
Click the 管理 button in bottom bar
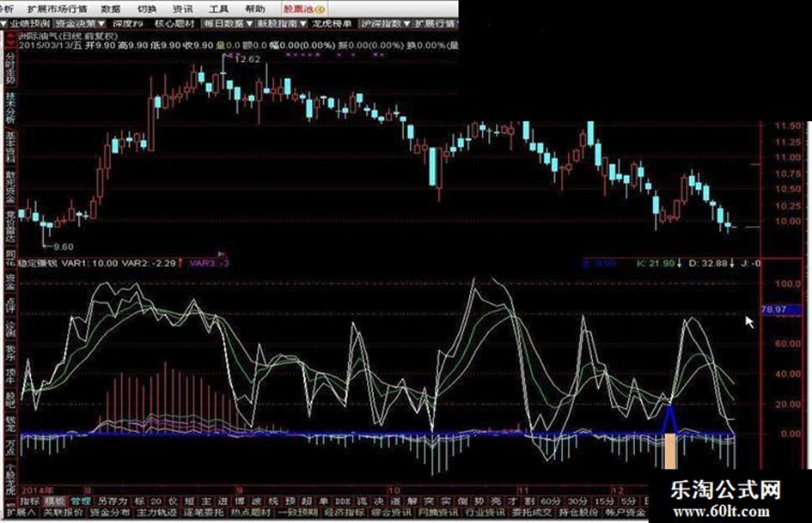click(81, 502)
